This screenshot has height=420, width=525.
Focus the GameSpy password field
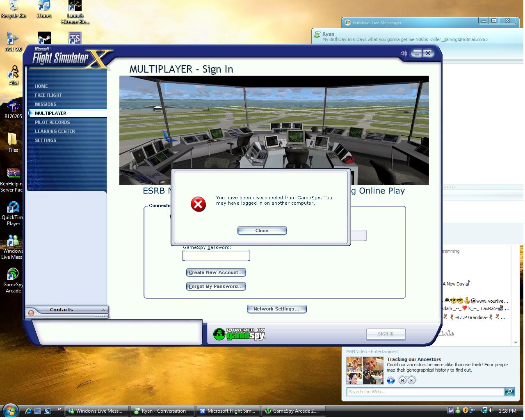click(216, 256)
